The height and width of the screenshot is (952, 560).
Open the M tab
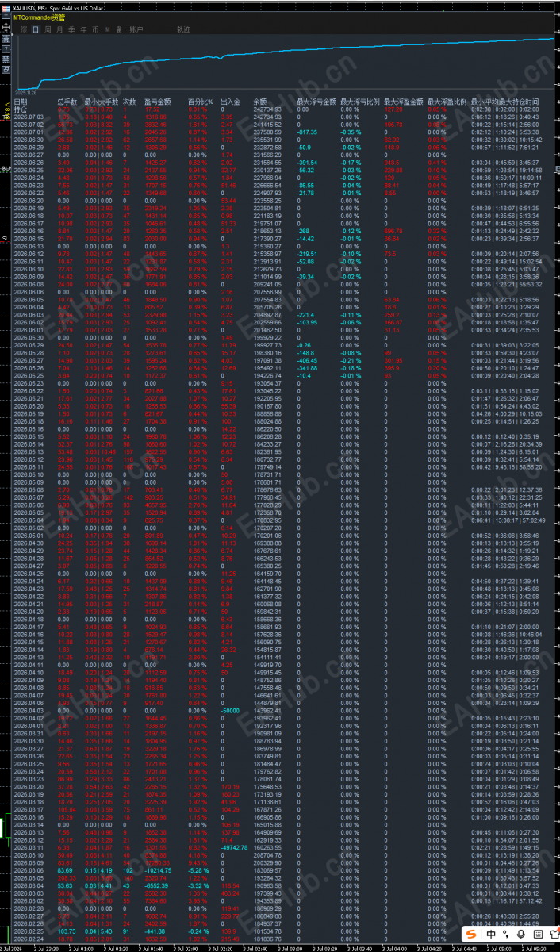click(108, 29)
